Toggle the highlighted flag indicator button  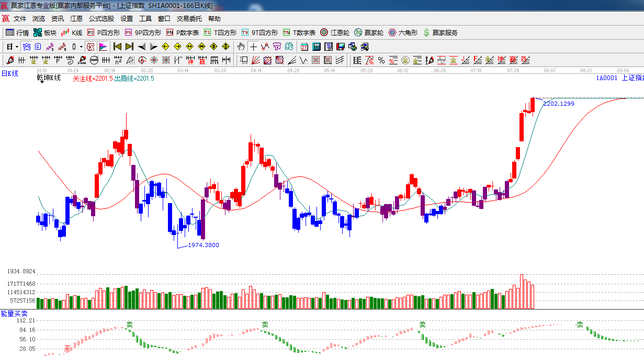[103, 47]
